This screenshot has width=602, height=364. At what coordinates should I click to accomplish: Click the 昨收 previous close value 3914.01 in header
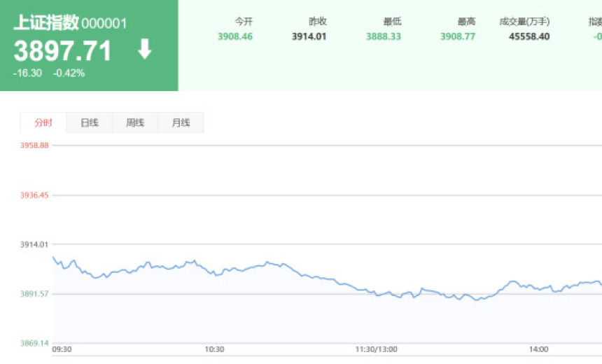pos(309,36)
